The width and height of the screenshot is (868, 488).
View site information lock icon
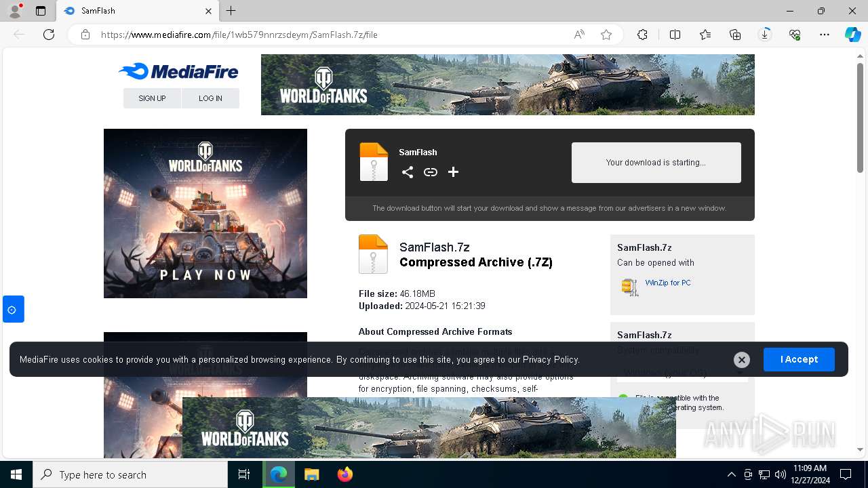[x=85, y=35]
